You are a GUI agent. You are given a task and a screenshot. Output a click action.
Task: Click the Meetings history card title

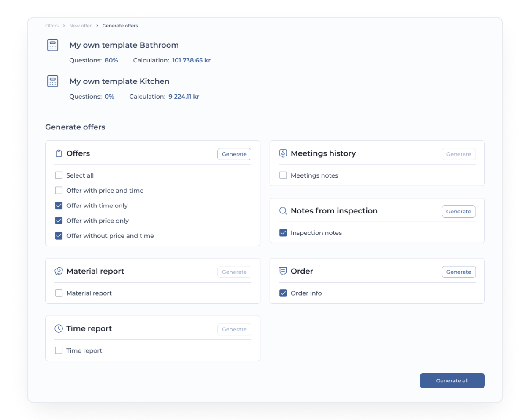pos(323,153)
